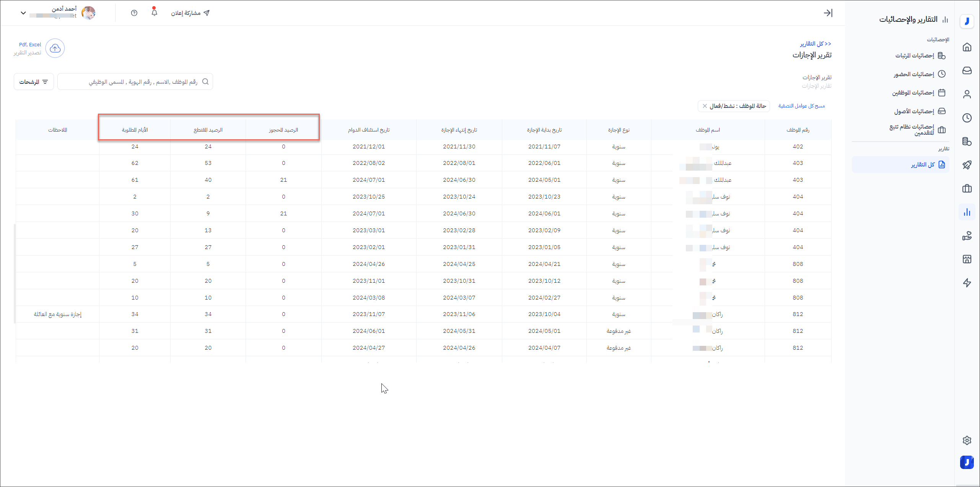980x487 pixels.
Task: Open the clock icon in right rail
Action: [x=967, y=118]
